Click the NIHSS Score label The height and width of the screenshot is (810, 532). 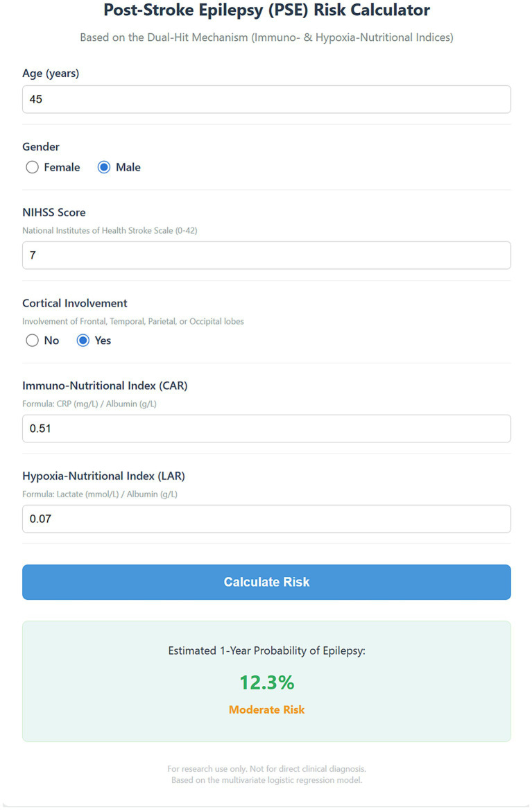pyautogui.click(x=53, y=212)
